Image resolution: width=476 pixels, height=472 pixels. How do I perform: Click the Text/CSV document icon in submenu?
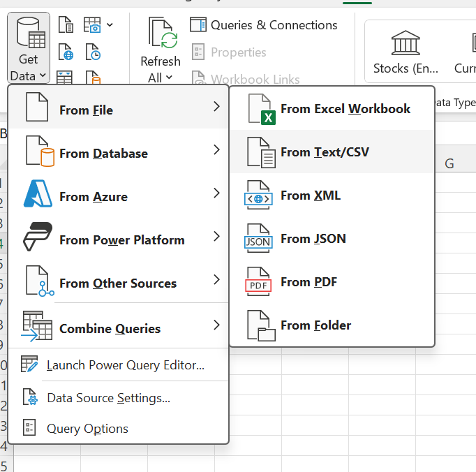coord(261,152)
